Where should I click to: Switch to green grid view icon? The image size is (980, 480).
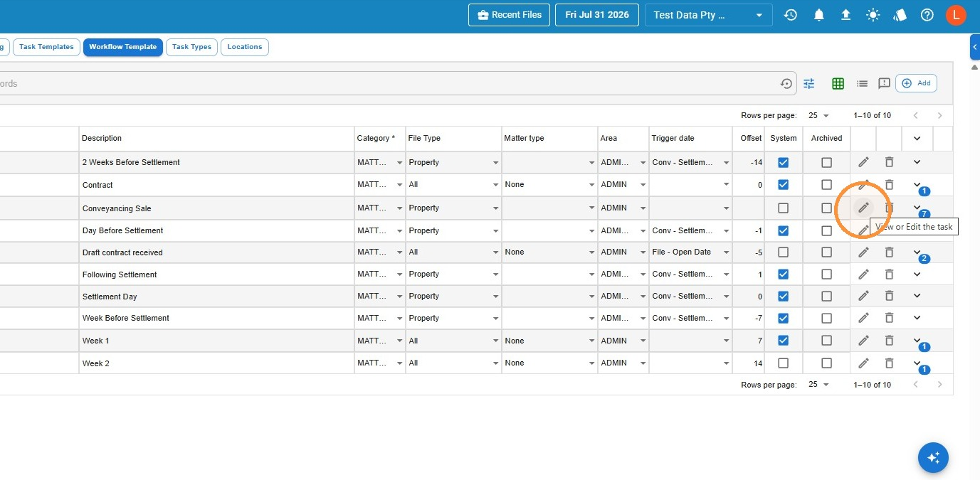(838, 83)
